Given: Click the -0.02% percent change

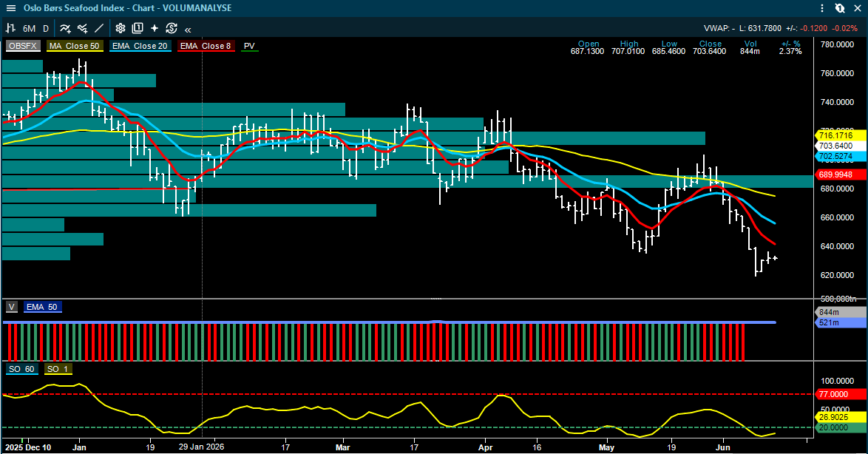Looking at the screenshot, I should 846,28.
